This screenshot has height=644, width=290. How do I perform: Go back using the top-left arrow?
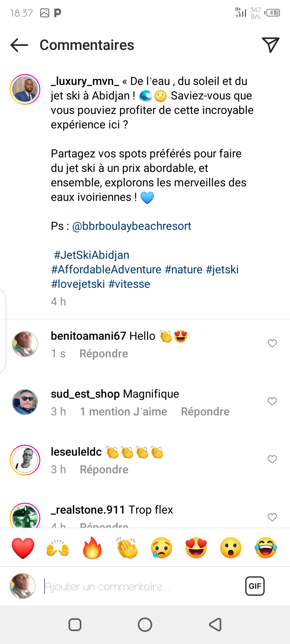tap(19, 45)
